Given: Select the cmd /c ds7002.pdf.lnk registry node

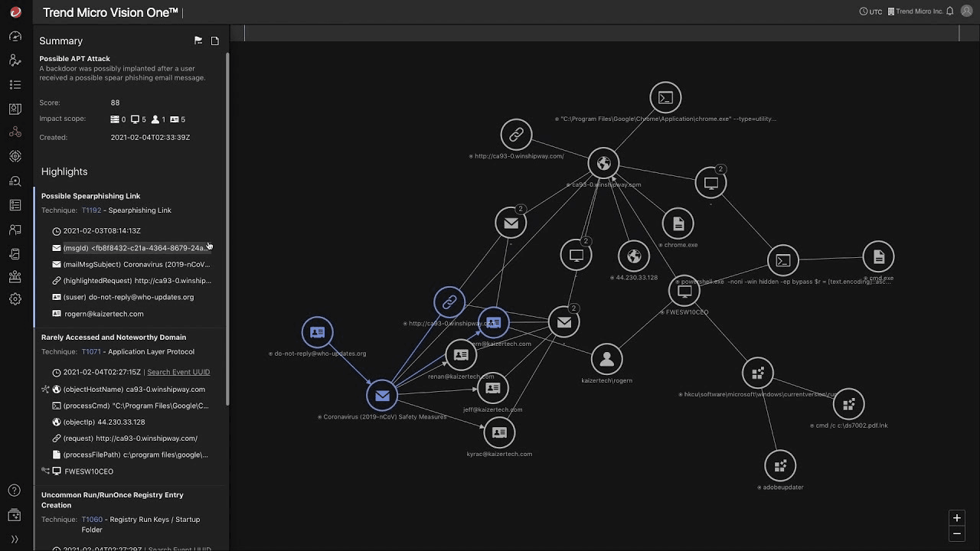Looking at the screenshot, I should 848,404.
